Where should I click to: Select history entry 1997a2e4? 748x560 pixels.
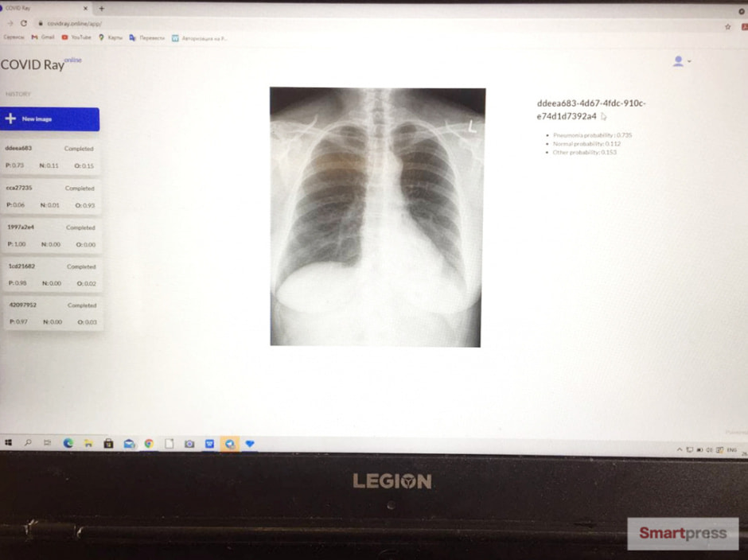tap(52, 235)
